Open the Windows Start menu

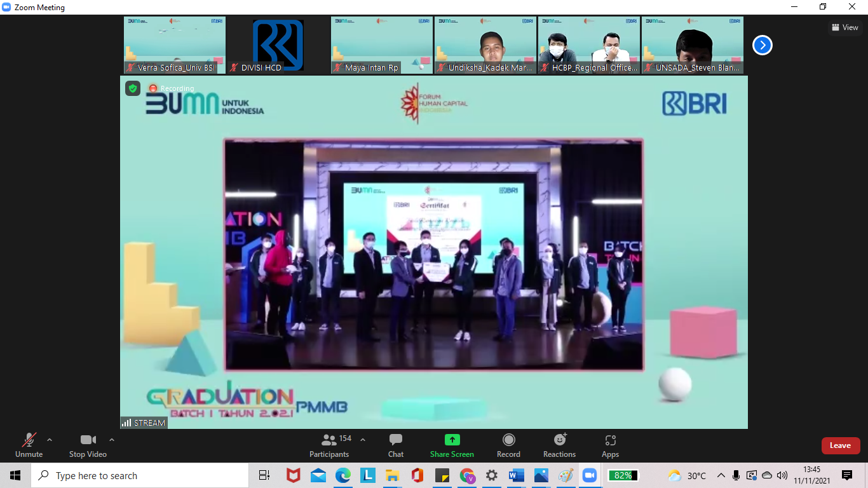tap(15, 475)
